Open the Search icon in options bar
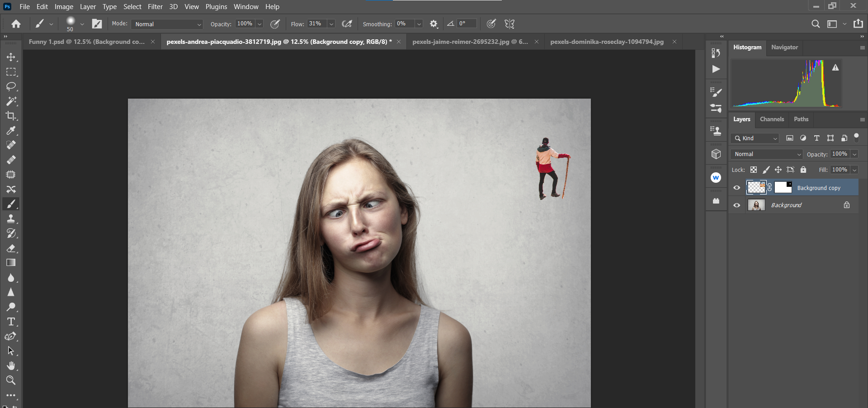The width and height of the screenshot is (868, 408). (816, 24)
